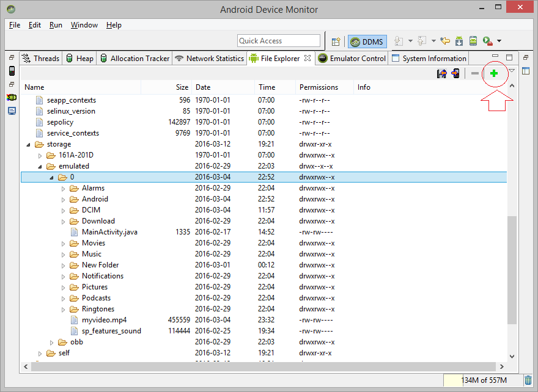Click the vertical scrollbar down arrow
This screenshot has width=538, height=392.
coord(512,357)
